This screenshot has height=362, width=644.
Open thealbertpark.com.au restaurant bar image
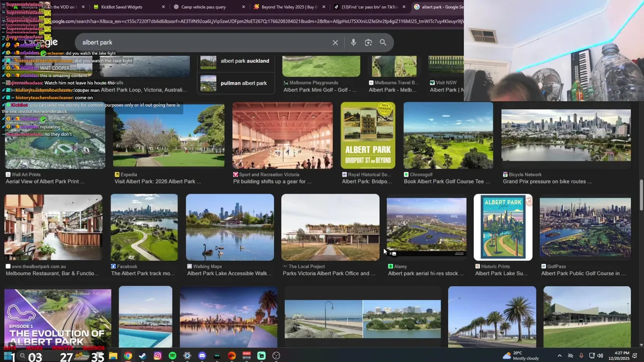pos(53,227)
